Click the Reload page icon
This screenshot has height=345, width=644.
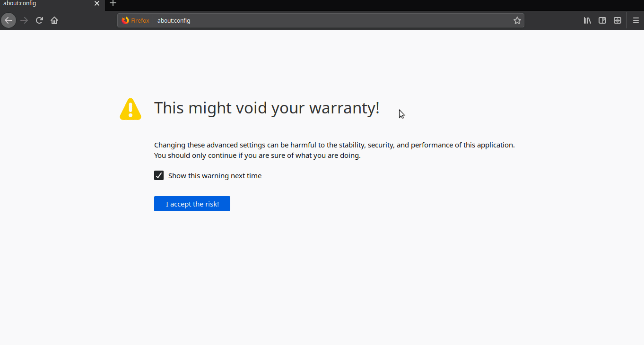39,20
